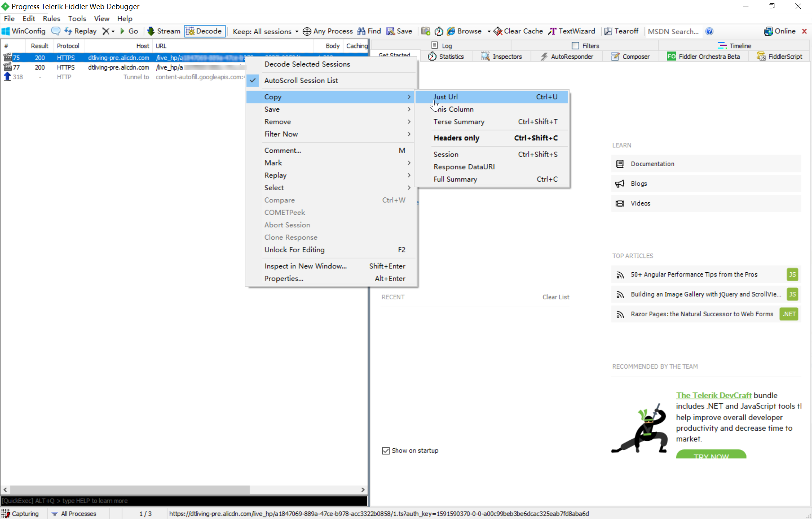Toggle Stream mode in toolbar
Viewport: 812px width, 519px height.
[x=164, y=31]
